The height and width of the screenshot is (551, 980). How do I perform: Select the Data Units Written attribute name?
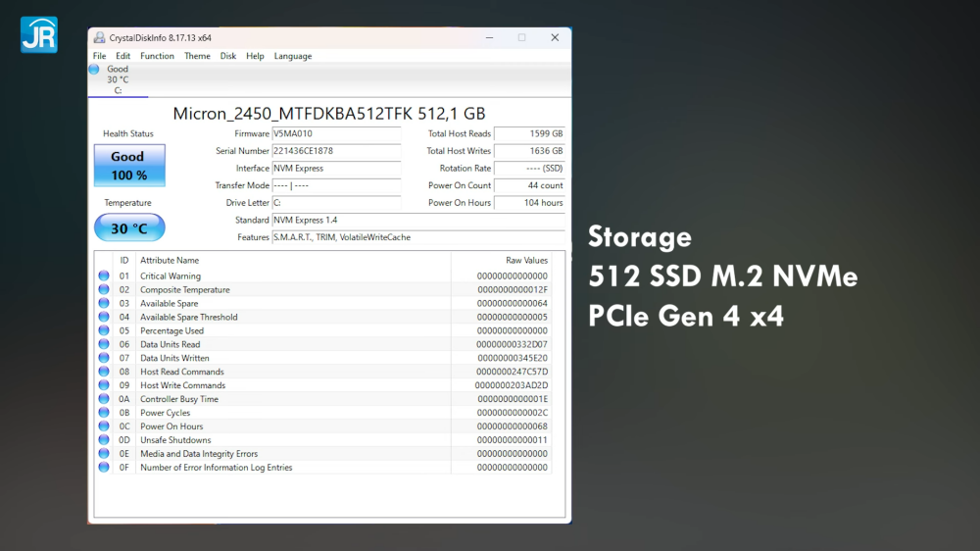[174, 359]
